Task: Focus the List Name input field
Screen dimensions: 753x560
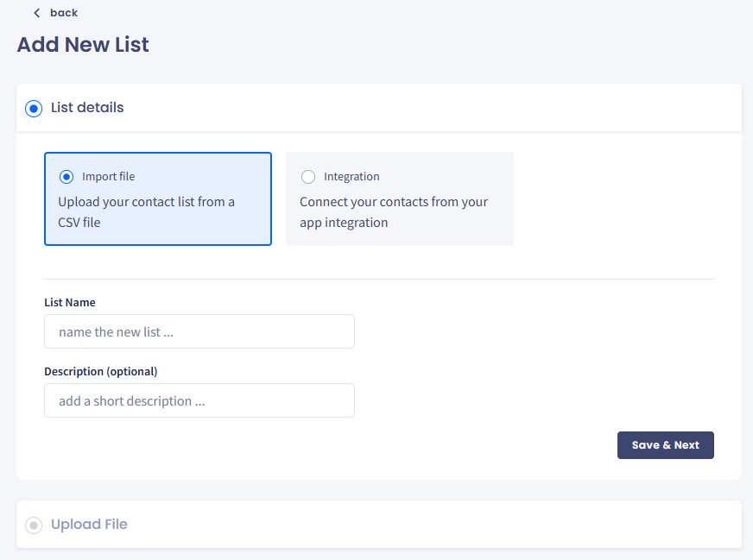Action: pos(199,331)
